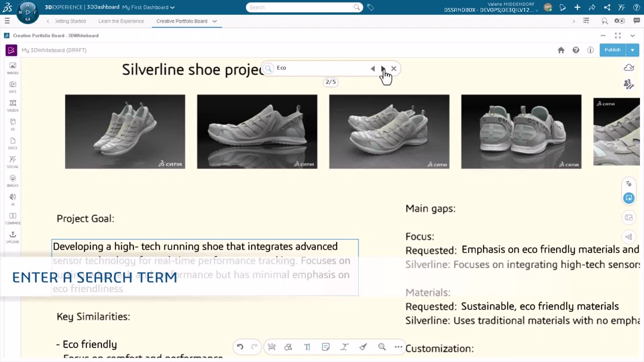Go to whiteboard home view
Screen dimensions: 644x362
coord(561,50)
